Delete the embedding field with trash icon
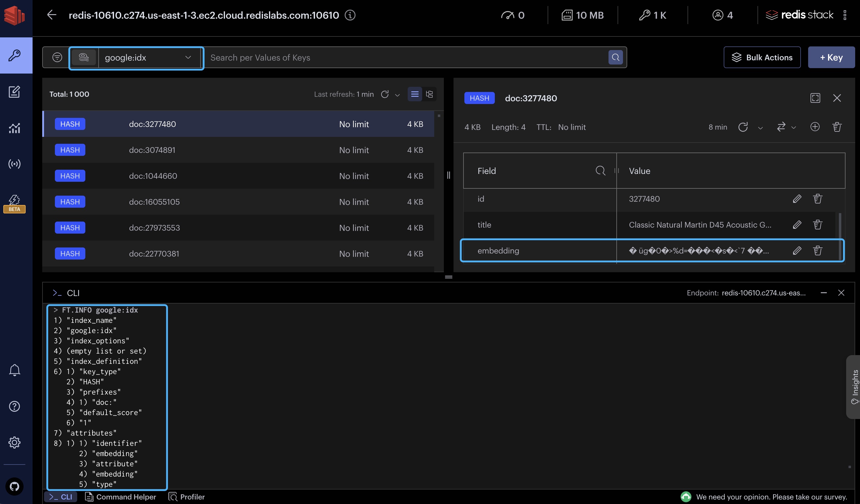 pos(818,251)
